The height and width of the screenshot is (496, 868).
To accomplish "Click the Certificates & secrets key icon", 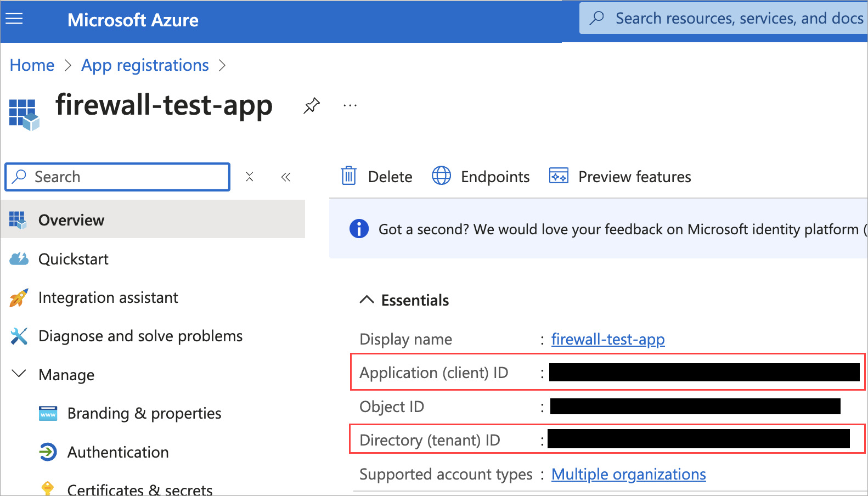I will click(48, 488).
